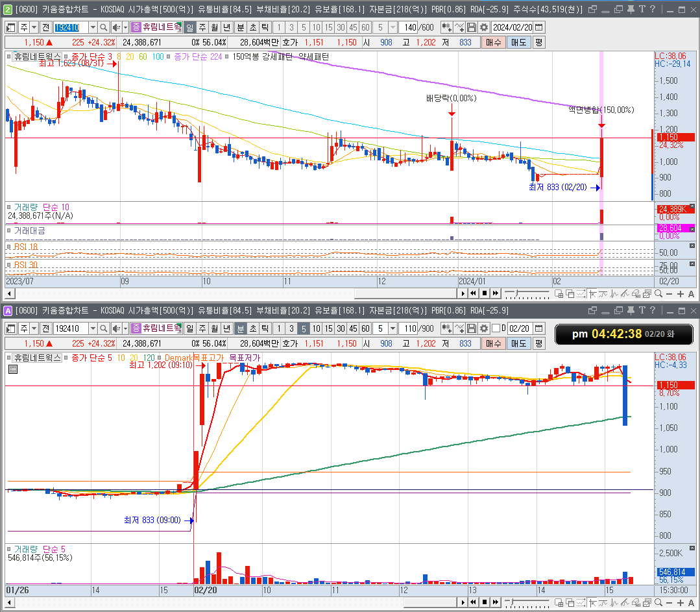The width and height of the screenshot is (700, 612).
Task: Adjust zoom slider below lower chart
Action: coord(527,603)
